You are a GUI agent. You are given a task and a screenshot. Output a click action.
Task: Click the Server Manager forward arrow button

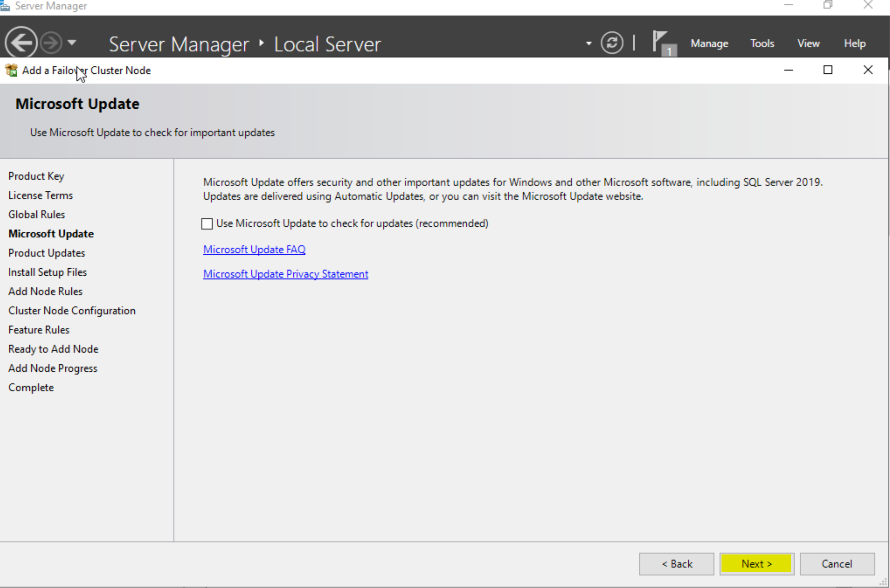click(x=51, y=42)
